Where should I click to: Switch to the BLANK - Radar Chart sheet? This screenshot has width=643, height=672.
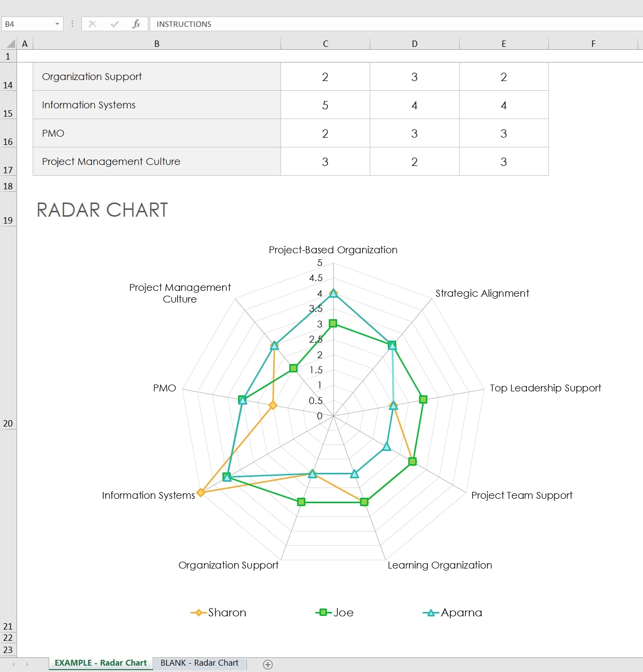pos(199,663)
